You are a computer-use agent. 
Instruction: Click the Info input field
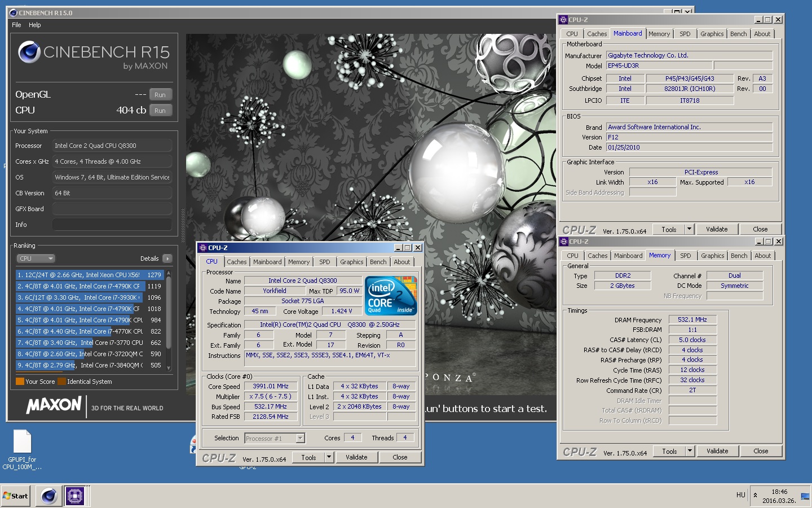(112, 225)
